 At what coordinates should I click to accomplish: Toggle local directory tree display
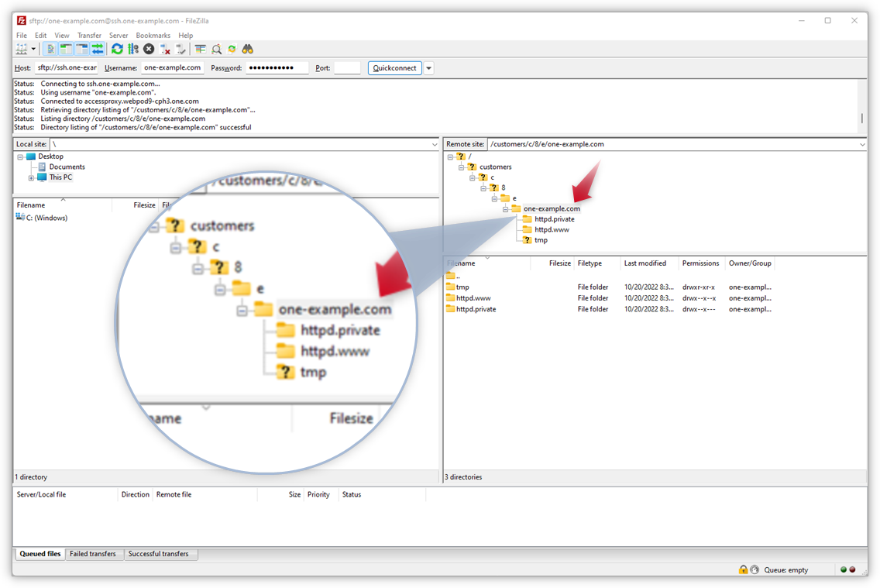pos(66,49)
